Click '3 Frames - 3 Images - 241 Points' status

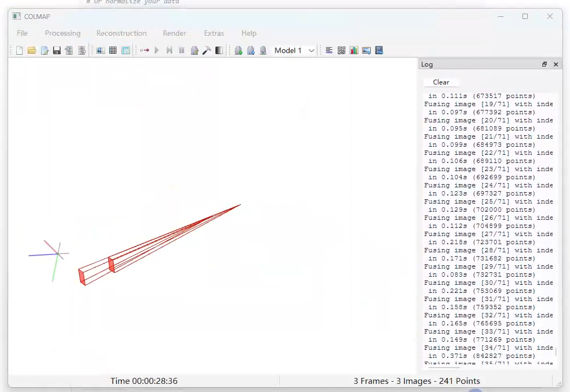[417, 381]
